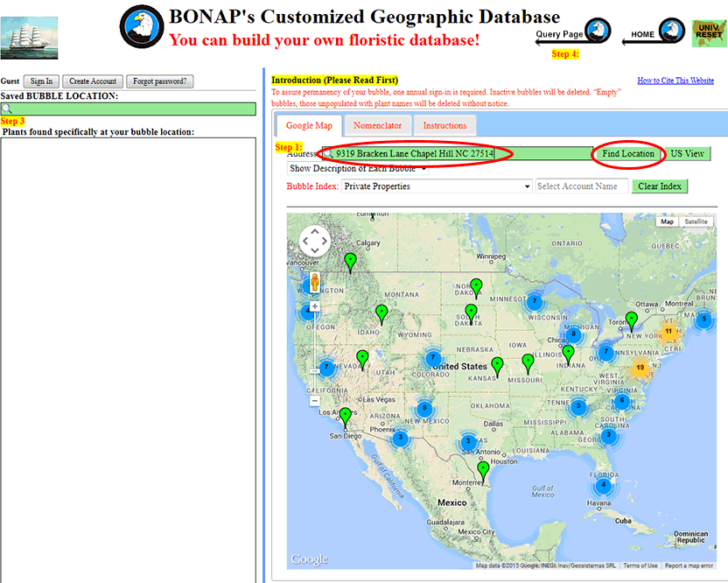Click the UNIV. RESET map icon
The image size is (728, 583).
pyautogui.click(x=709, y=33)
